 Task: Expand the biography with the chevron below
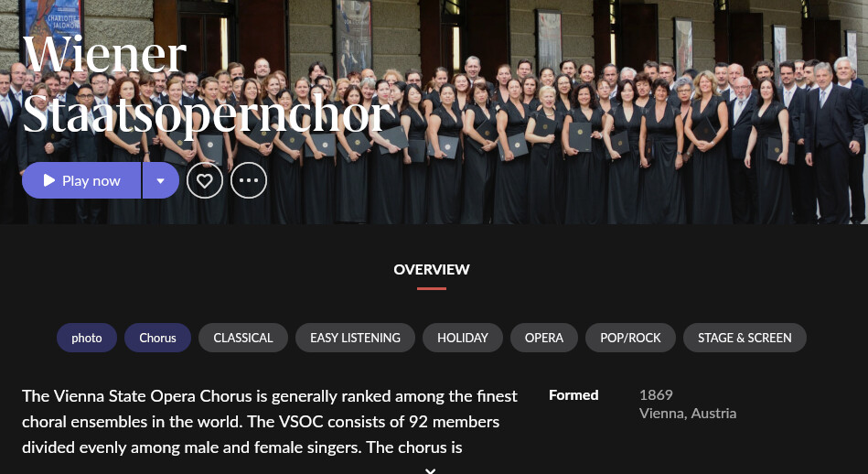click(430, 470)
